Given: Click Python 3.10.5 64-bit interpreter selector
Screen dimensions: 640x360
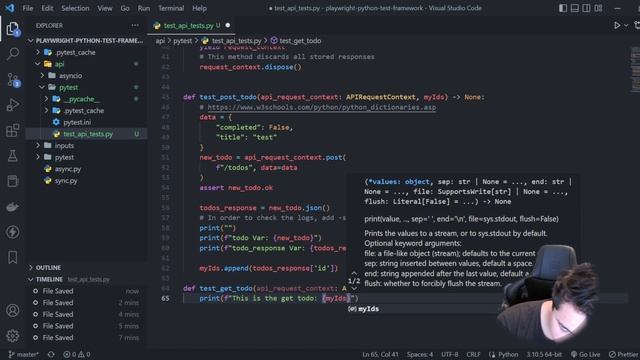Looking at the screenshot, I should tap(544, 354).
